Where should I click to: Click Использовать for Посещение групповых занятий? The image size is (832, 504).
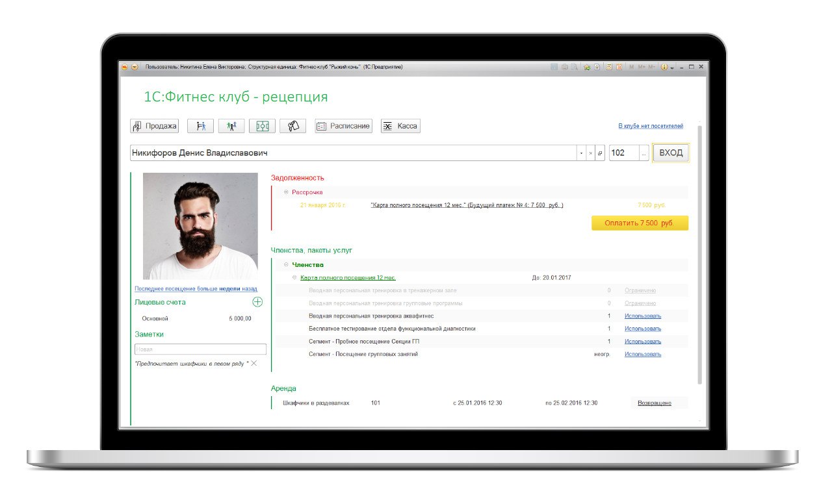643,354
